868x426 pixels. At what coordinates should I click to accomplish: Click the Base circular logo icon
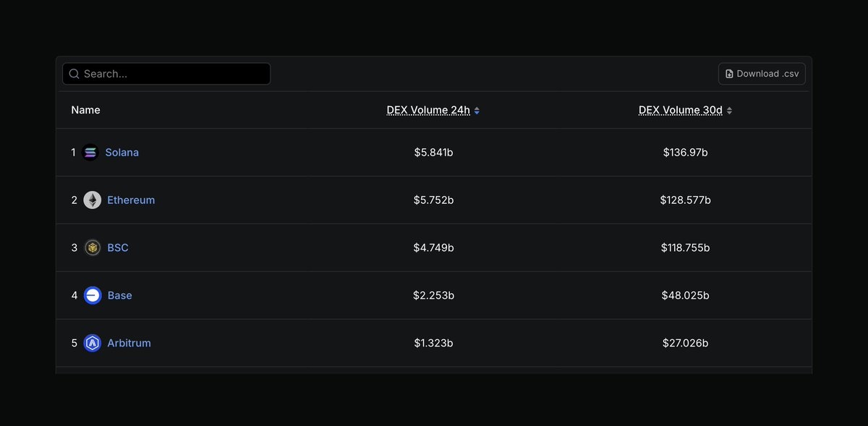click(x=93, y=296)
